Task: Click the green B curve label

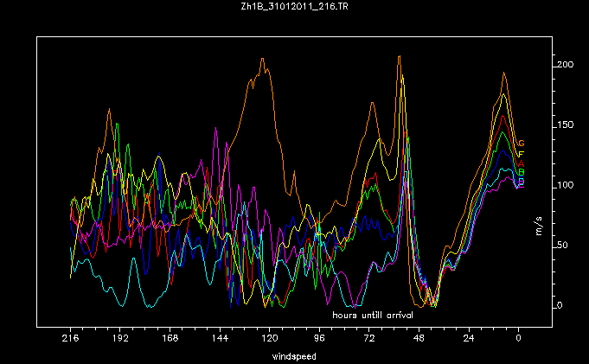Action: coord(522,173)
